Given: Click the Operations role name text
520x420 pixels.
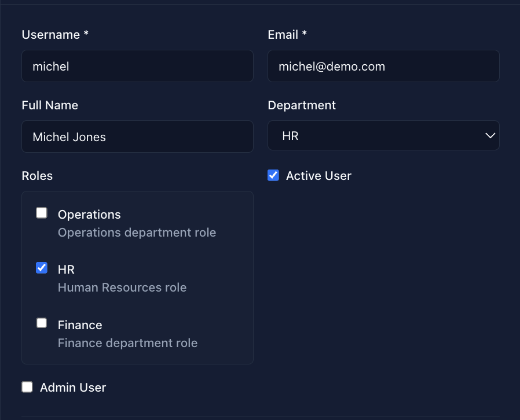Looking at the screenshot, I should pyautogui.click(x=89, y=214).
